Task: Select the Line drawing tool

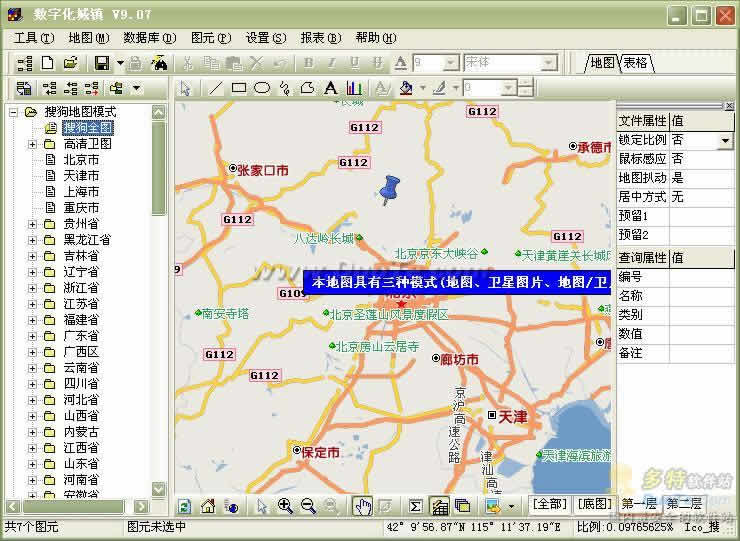Action: click(216, 88)
